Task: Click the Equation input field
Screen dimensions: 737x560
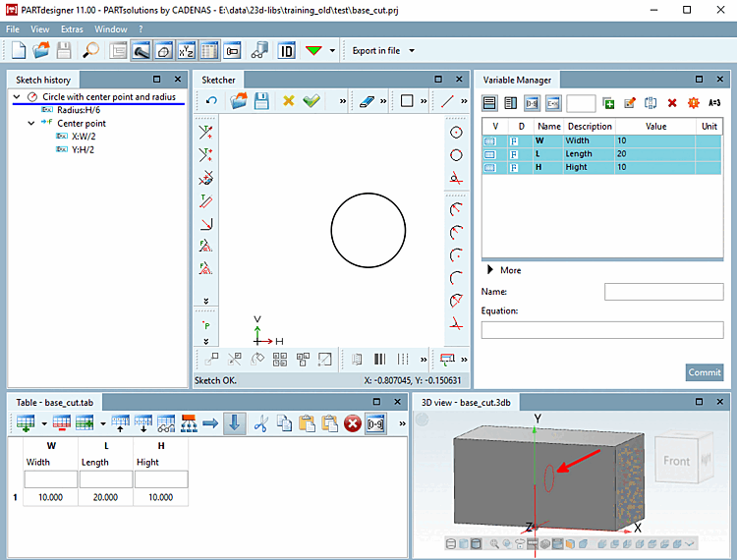Action: [601, 330]
